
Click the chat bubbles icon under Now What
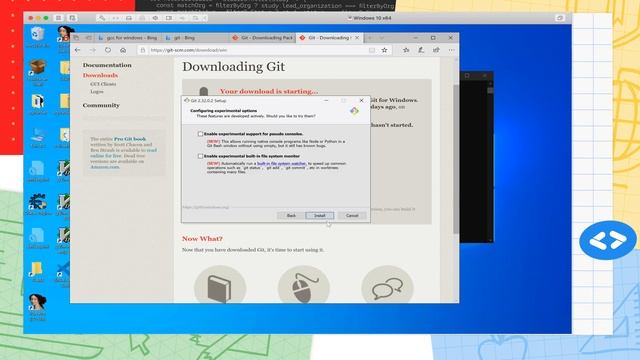[387, 286]
